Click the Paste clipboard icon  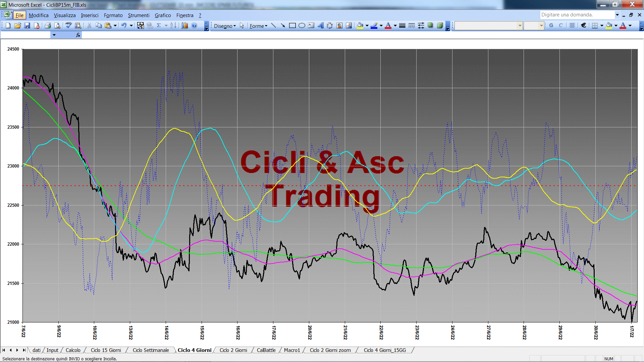108,25
